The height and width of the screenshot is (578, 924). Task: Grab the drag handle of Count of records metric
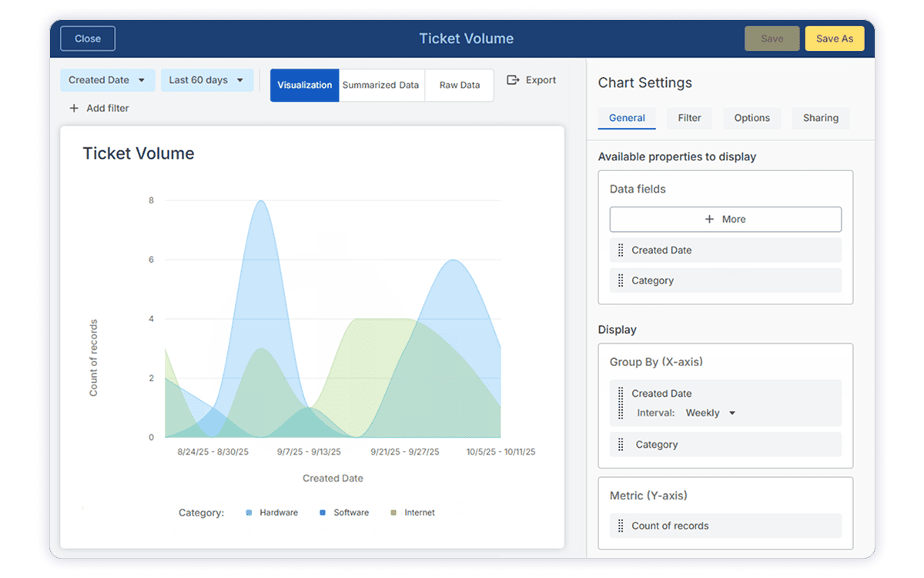(621, 526)
